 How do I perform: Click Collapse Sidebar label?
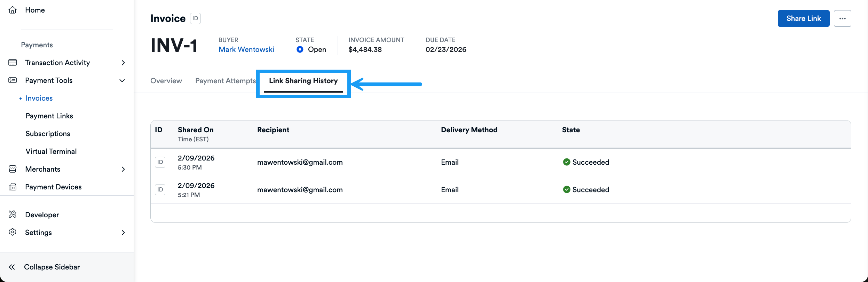(52, 267)
